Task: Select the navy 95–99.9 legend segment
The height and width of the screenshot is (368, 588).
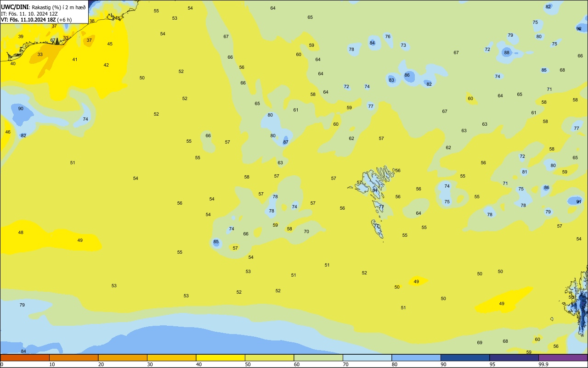Action: [514, 357]
